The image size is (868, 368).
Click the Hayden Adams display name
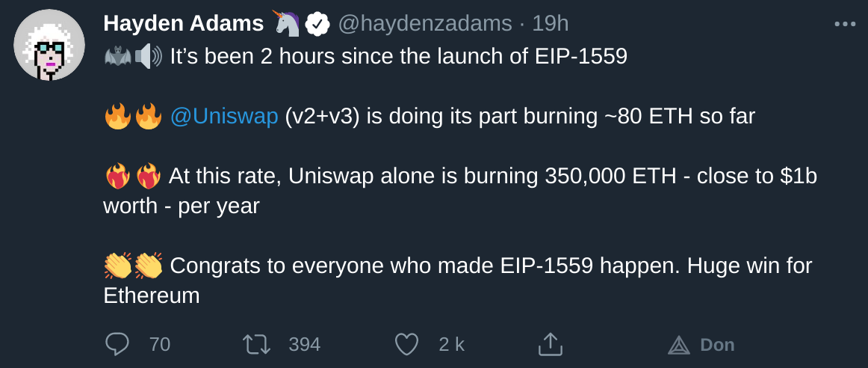coord(183,24)
